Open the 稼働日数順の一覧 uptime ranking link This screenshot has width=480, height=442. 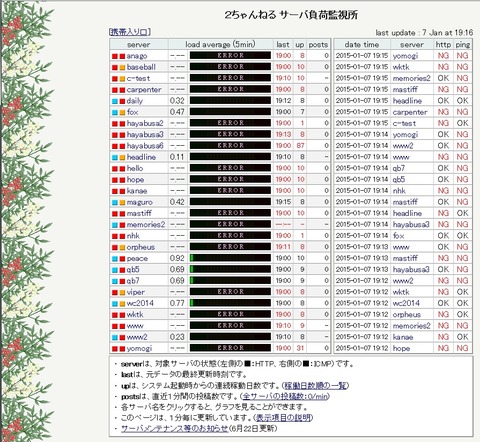[315, 386]
